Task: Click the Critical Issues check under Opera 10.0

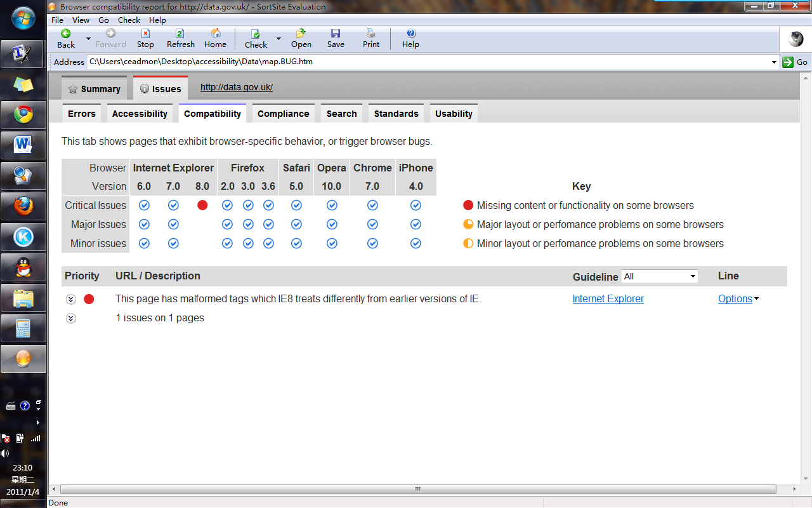Action: (332, 205)
